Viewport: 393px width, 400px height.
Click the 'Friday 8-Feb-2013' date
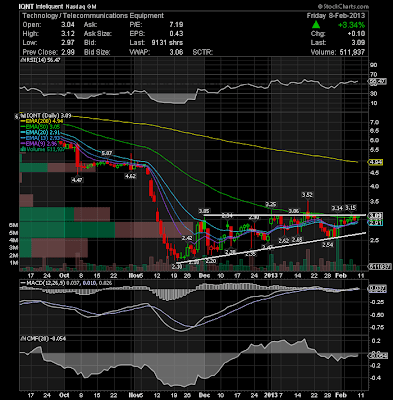click(x=336, y=15)
